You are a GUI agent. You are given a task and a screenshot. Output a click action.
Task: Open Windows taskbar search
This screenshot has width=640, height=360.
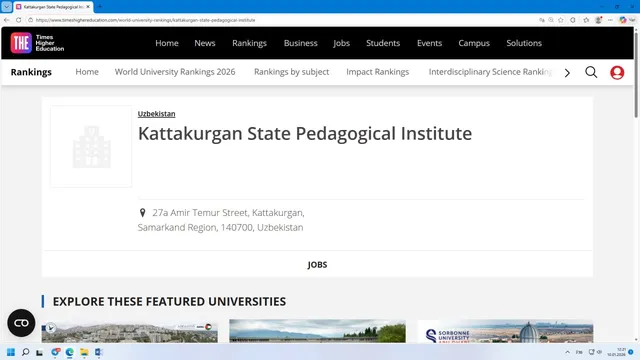[25, 352]
